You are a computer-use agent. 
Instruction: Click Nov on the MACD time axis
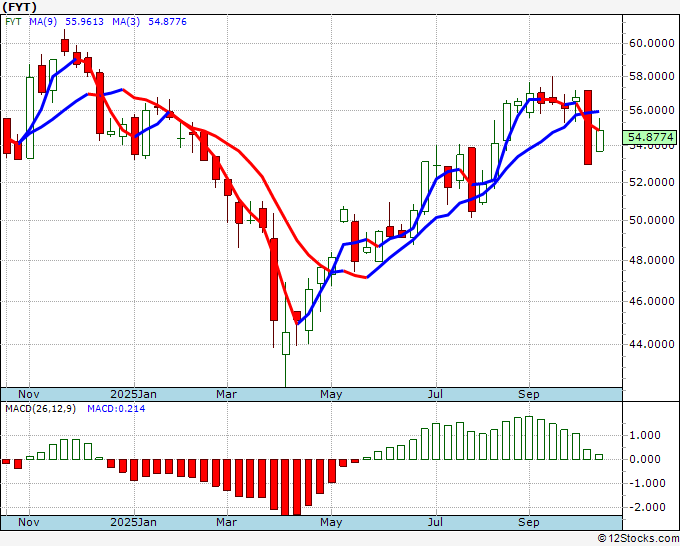tap(29, 522)
